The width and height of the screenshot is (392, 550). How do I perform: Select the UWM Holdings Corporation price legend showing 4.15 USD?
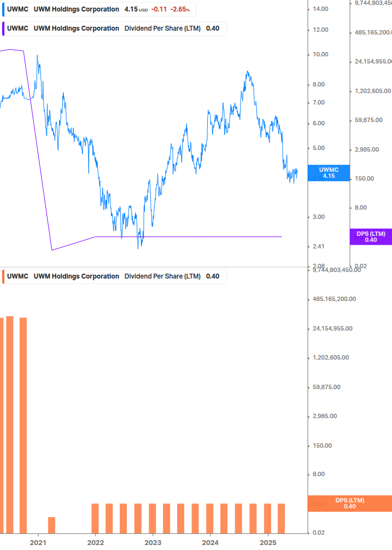(99, 9)
